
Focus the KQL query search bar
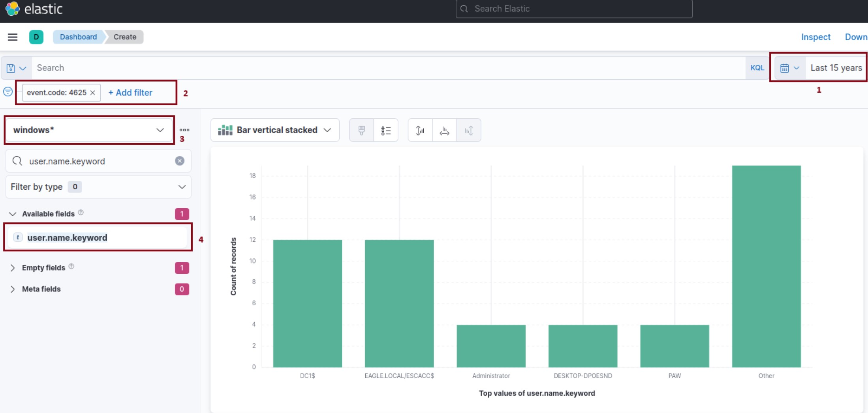coord(389,68)
